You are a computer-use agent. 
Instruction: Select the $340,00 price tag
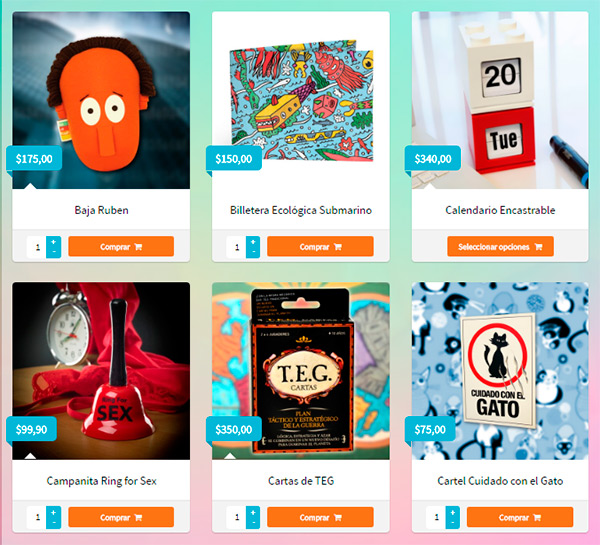433,158
